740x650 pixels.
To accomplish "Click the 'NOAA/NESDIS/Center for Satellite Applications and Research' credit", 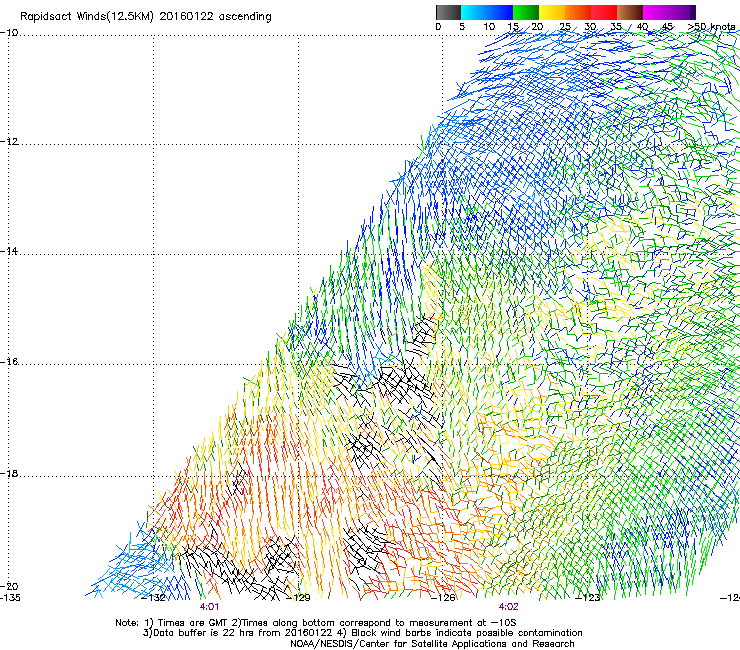I will click(432, 644).
